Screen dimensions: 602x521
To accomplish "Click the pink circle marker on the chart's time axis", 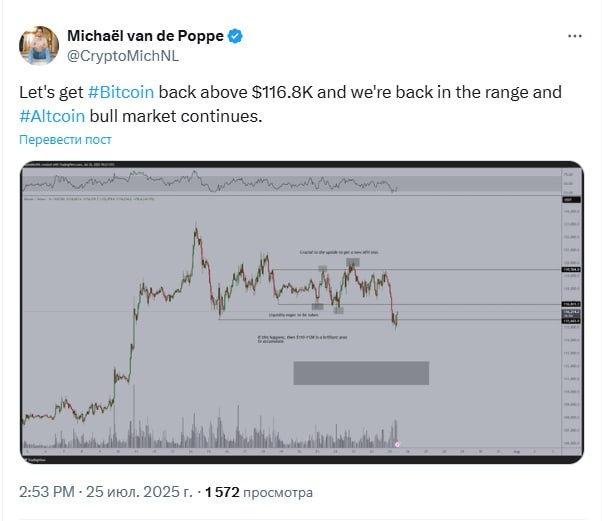I will click(x=398, y=442).
